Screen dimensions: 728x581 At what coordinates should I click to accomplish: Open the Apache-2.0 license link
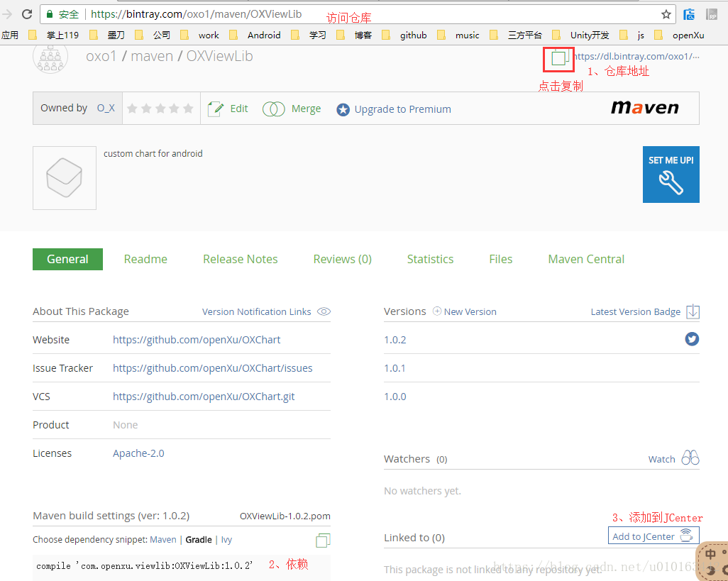tap(138, 453)
